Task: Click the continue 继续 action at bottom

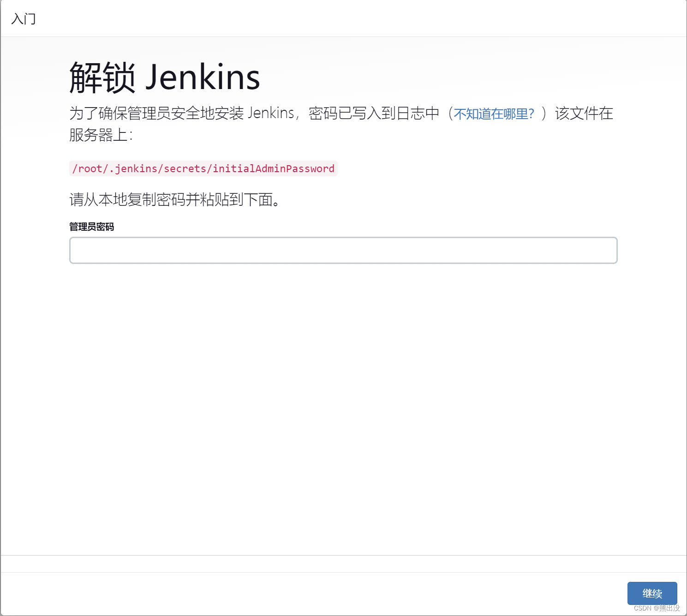Action: (x=651, y=594)
